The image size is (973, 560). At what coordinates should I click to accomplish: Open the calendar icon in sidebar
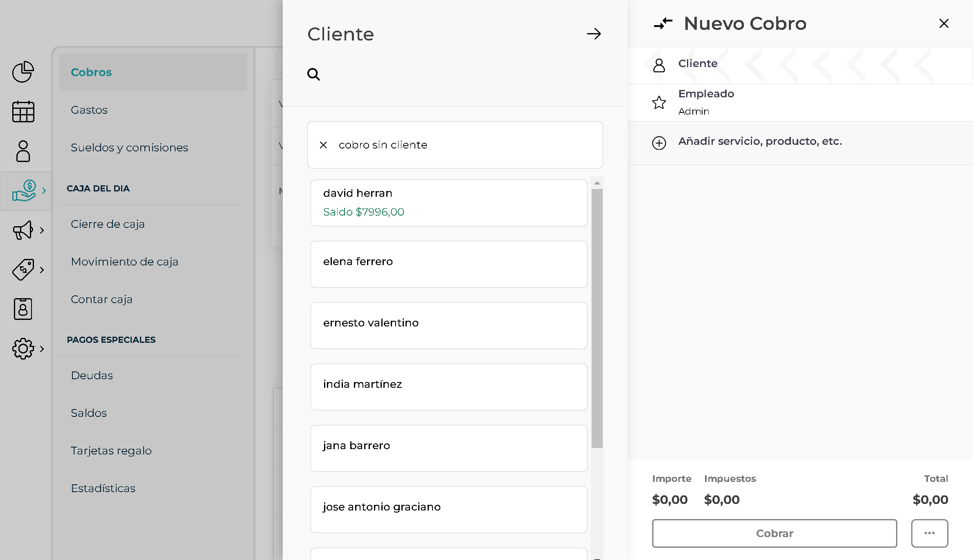click(x=23, y=111)
